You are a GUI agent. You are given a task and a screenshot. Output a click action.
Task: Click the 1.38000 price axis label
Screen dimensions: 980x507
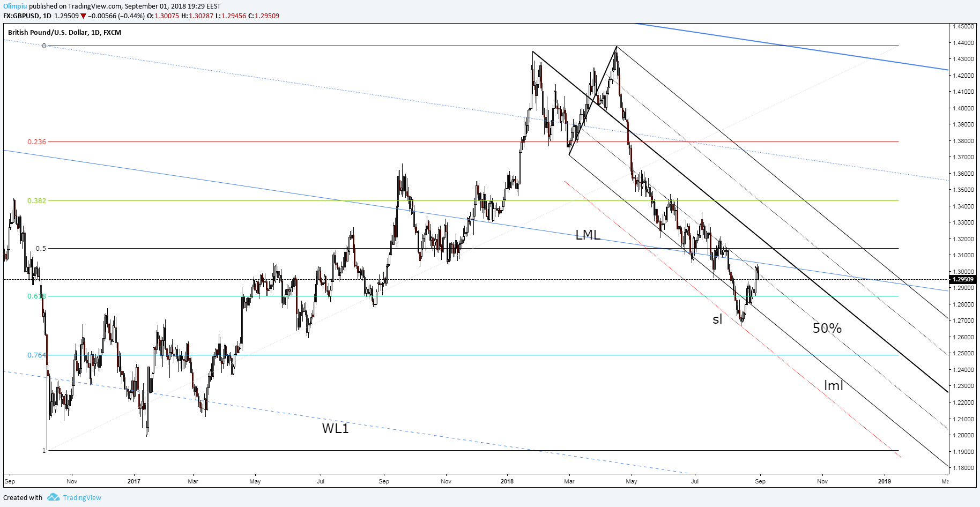[963, 141]
